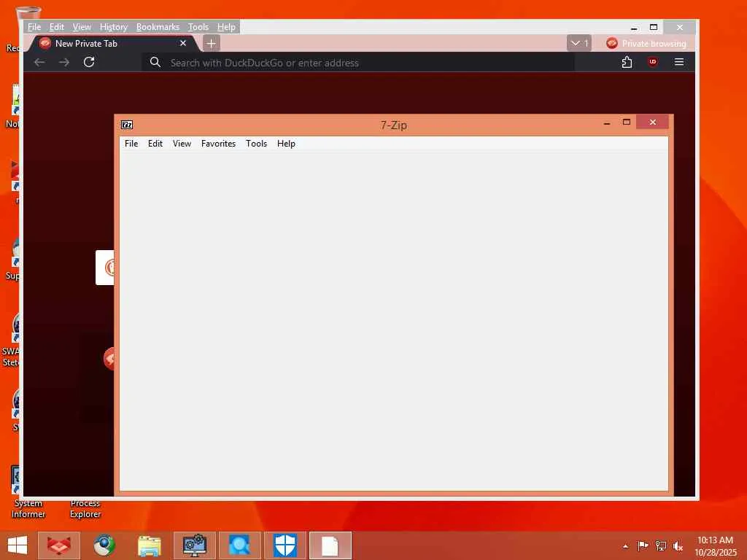Maximize the 7-Zip window

pos(627,122)
